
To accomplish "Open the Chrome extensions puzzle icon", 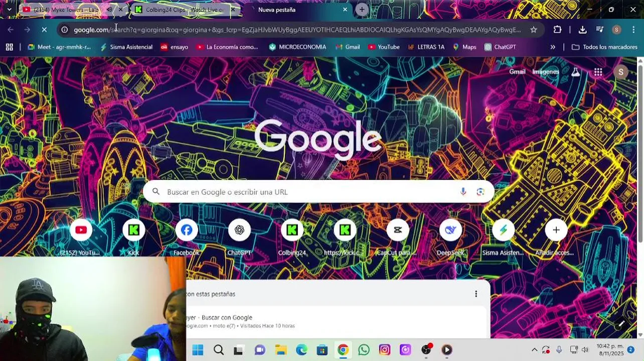I will pos(557,30).
